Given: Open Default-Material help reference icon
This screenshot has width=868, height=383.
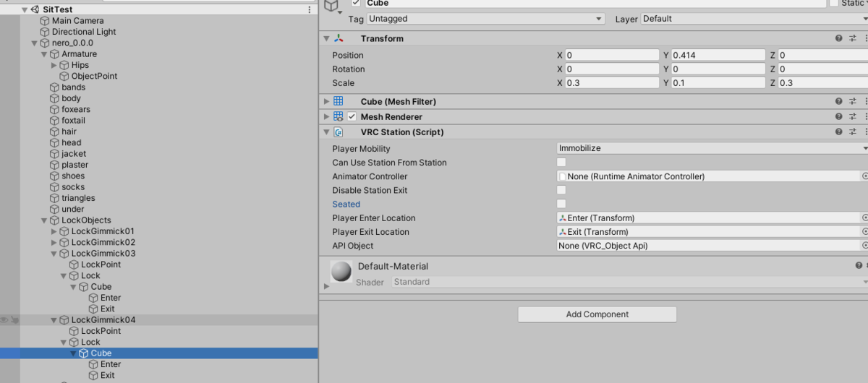Looking at the screenshot, I should 858,266.
